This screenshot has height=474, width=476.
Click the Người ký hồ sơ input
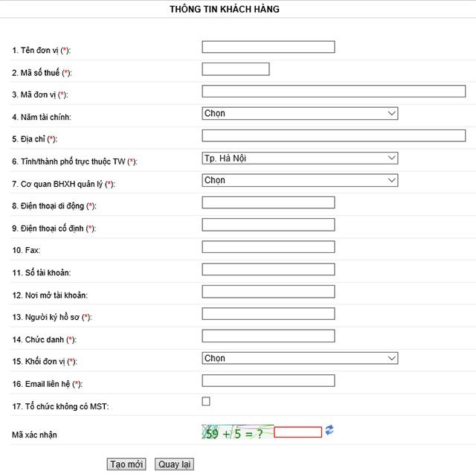coord(268,314)
